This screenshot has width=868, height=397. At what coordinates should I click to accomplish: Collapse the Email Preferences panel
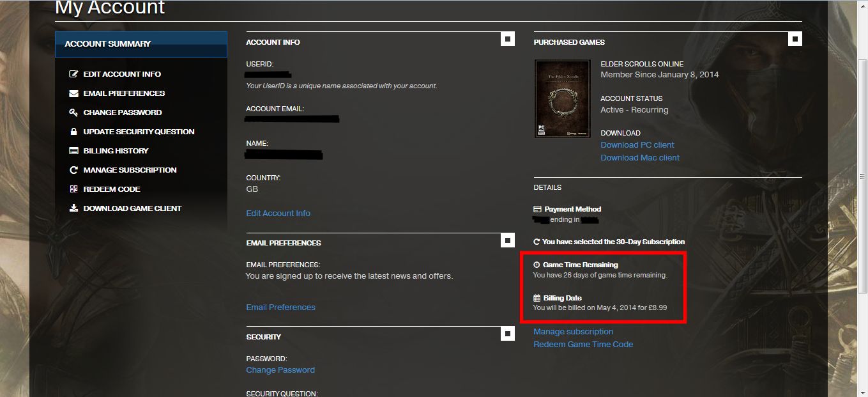[507, 240]
